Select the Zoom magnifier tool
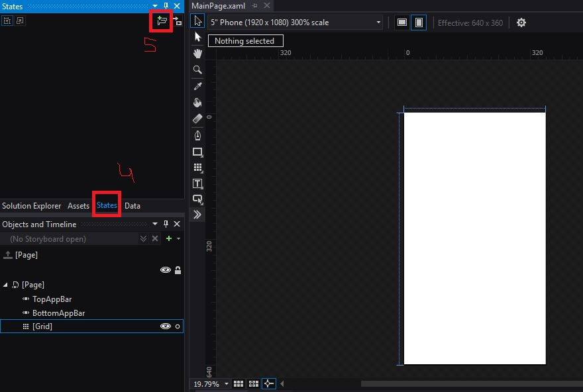The height and width of the screenshot is (392, 583). [197, 70]
